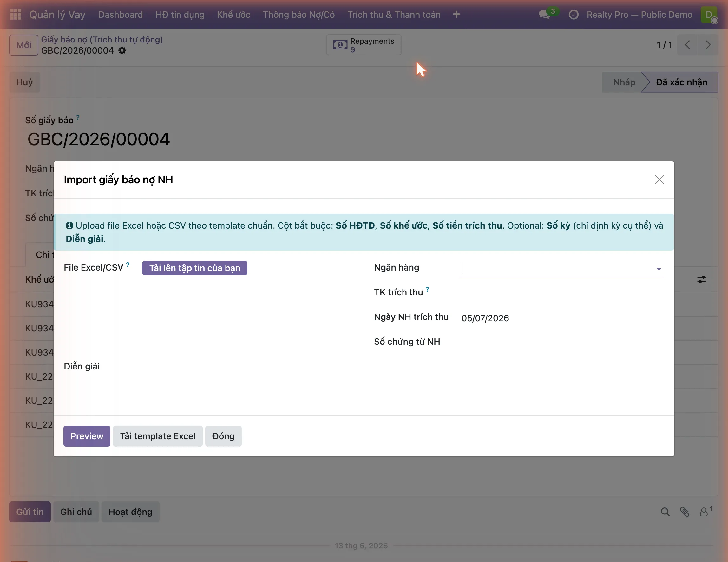Screen dimensions: 728x562
Task: Click the paperclip attachments icon
Action: 684,512
